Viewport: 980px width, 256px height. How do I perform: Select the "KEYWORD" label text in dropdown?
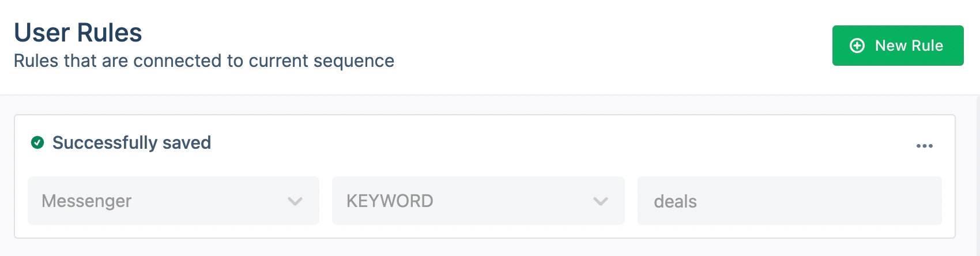390,201
